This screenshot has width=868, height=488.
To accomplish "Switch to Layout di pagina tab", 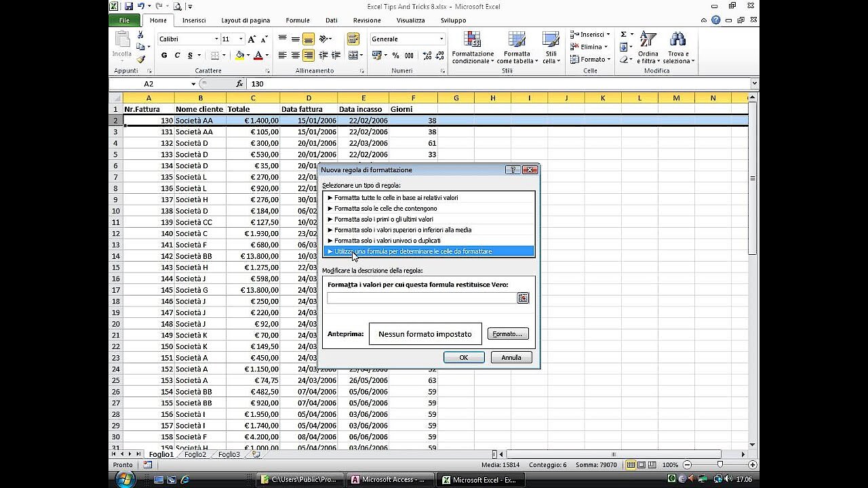I will tap(245, 20).
